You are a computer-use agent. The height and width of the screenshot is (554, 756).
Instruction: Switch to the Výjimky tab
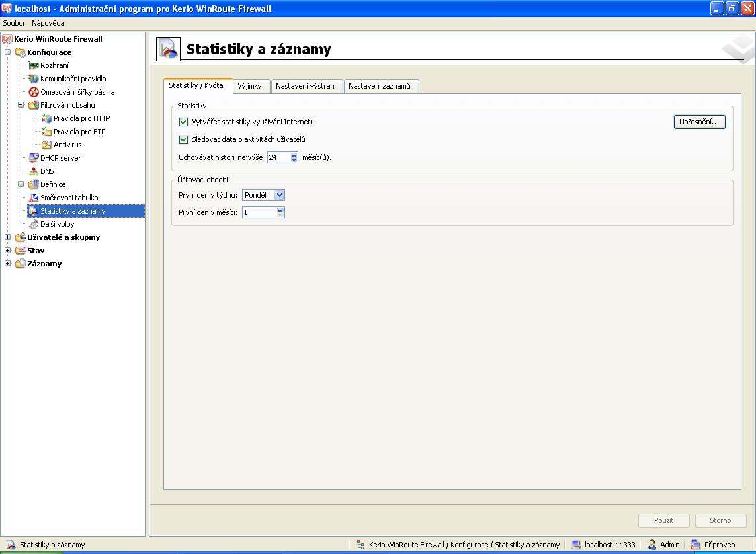[x=251, y=86]
